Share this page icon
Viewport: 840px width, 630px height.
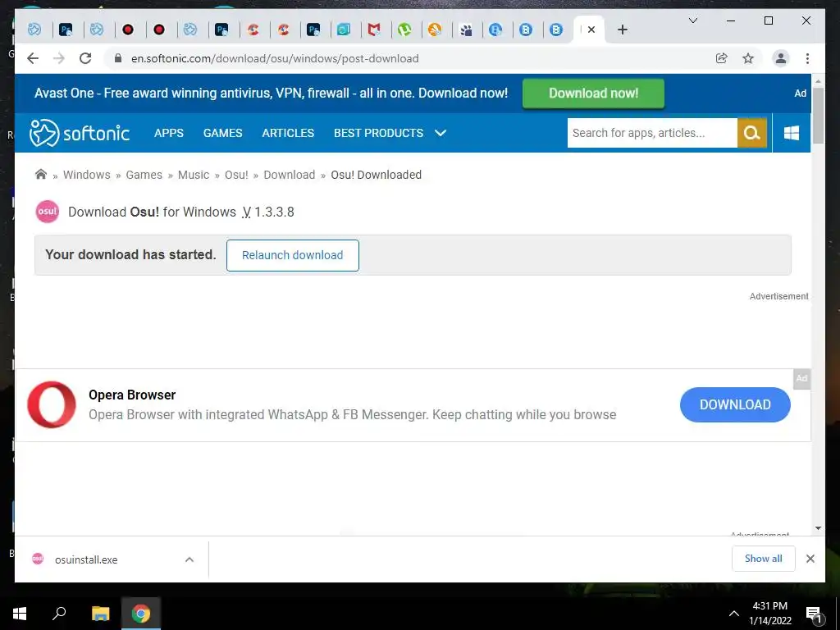tap(722, 58)
